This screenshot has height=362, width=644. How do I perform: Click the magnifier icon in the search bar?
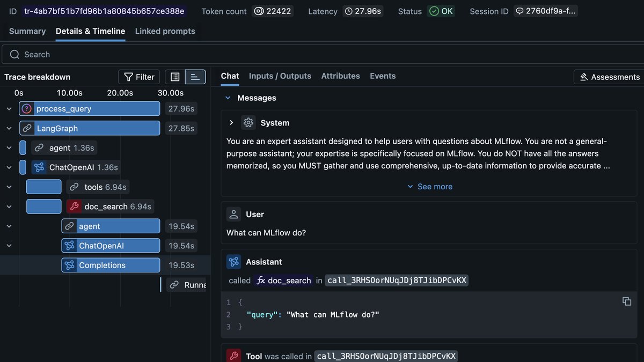pyautogui.click(x=14, y=55)
